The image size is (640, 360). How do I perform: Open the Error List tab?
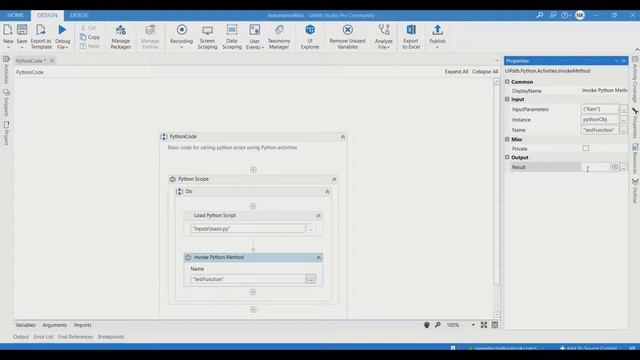(43, 337)
